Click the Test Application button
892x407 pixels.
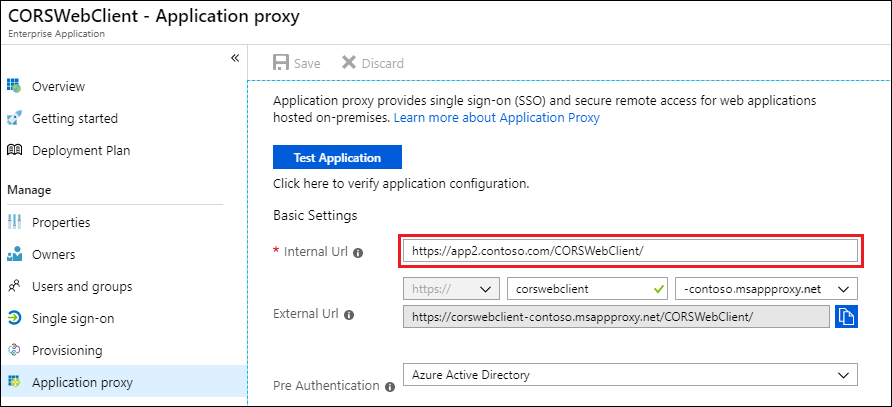click(337, 158)
